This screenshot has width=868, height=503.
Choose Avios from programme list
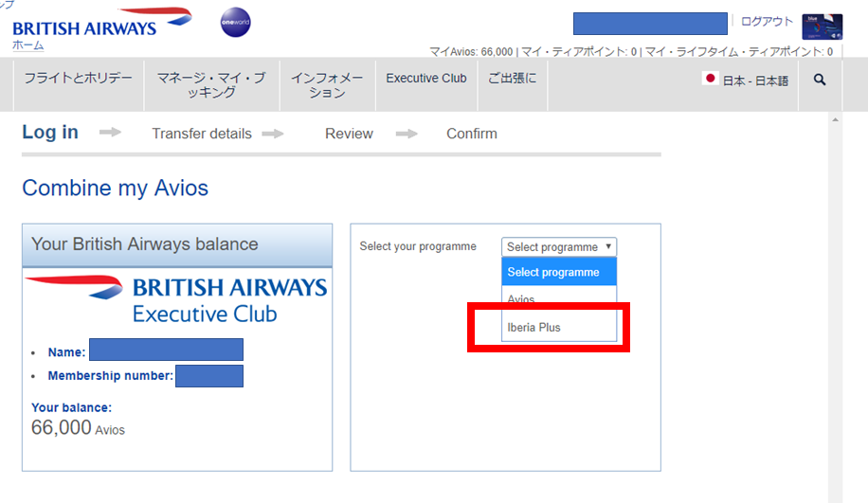[x=559, y=298]
